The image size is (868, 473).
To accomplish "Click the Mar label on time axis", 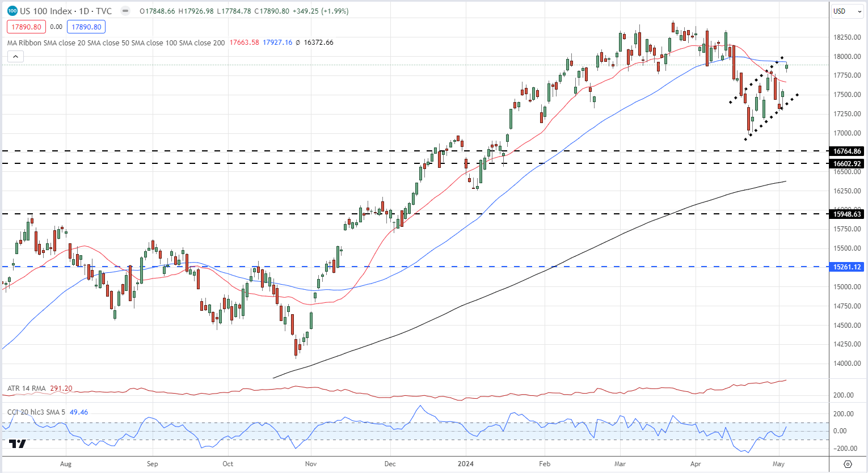I will 620,464.
